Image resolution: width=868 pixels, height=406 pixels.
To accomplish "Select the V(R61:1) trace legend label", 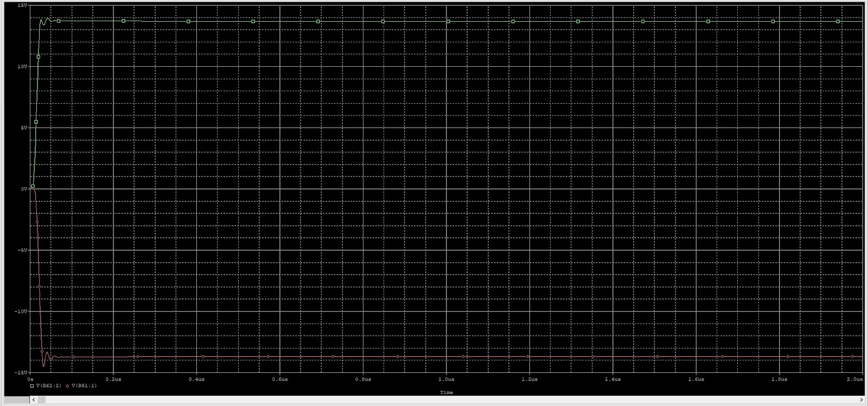I will click(x=84, y=386).
